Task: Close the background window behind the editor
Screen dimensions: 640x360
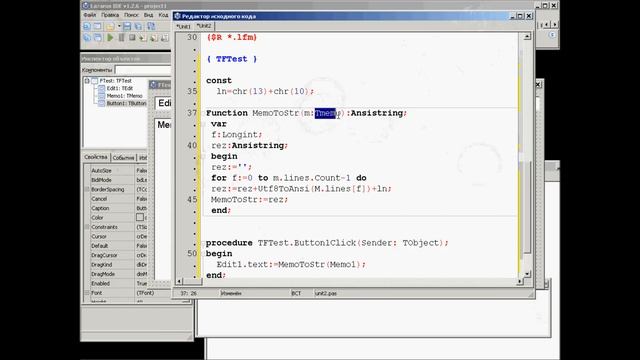Action: coord(538,84)
